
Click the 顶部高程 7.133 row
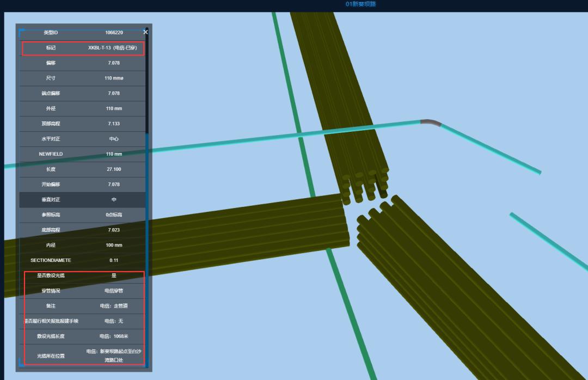click(x=83, y=124)
